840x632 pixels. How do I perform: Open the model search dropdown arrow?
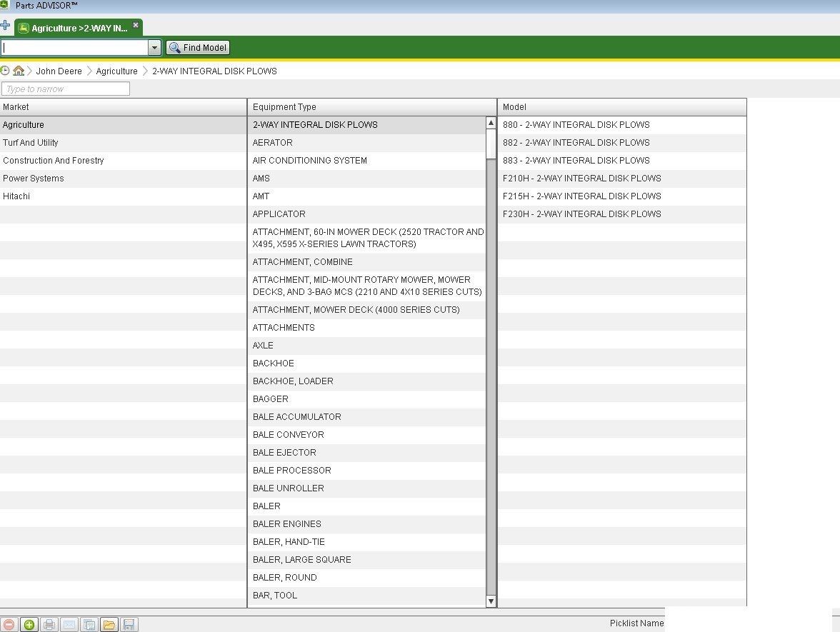(x=154, y=48)
